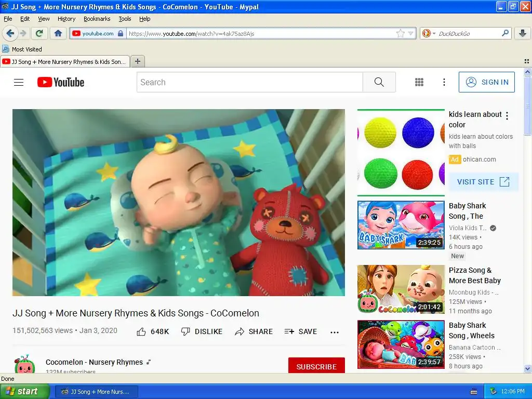Viewport: 532px width, 399px height.
Task: Subscribe to Cocomelon with SUBSCRIBE button
Action: pos(316,366)
